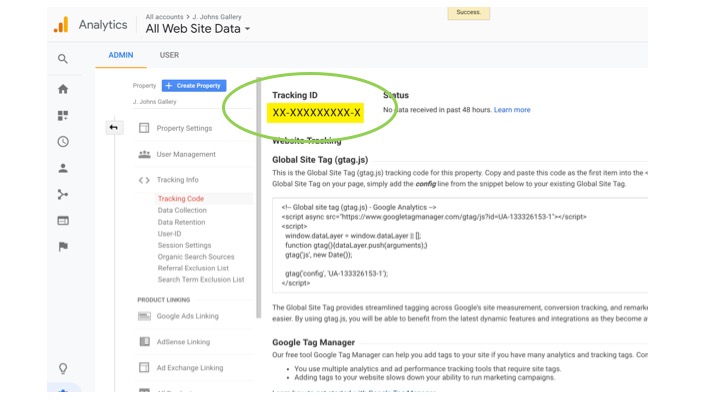Click the Google Ads Linking icon

[x=144, y=316]
